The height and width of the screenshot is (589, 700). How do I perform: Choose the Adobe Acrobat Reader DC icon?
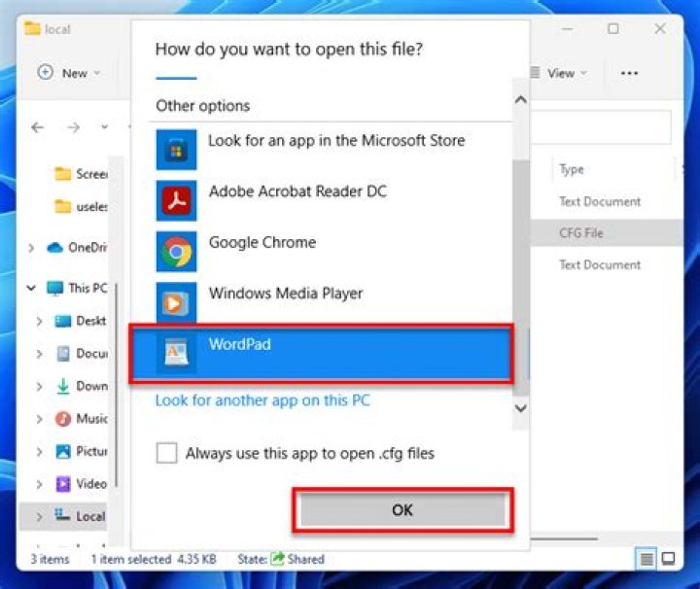click(x=176, y=200)
